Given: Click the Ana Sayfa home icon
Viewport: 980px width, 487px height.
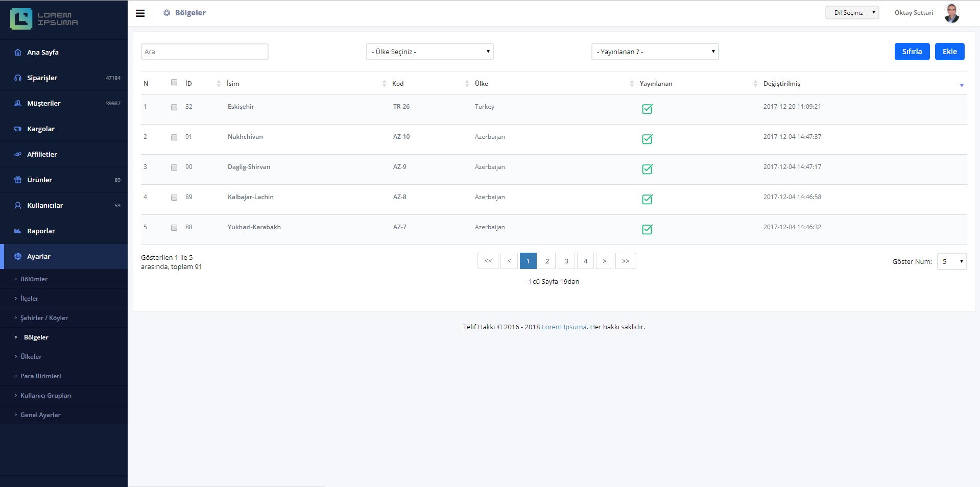Looking at the screenshot, I should [18, 52].
